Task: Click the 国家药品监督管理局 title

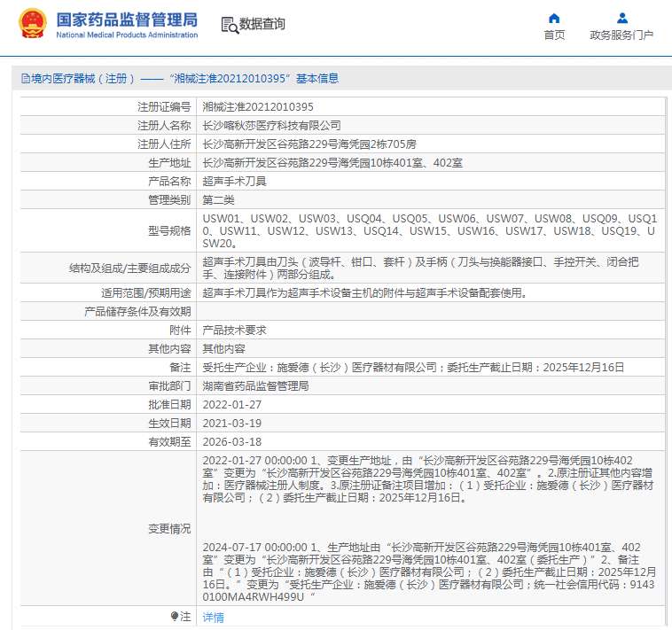Action: coord(127,19)
